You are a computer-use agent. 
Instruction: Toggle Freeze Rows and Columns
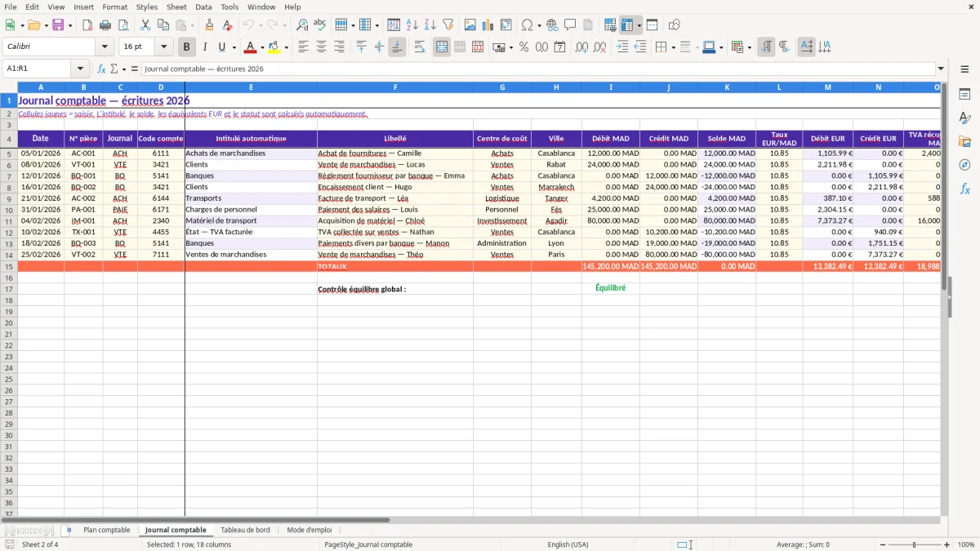click(627, 25)
